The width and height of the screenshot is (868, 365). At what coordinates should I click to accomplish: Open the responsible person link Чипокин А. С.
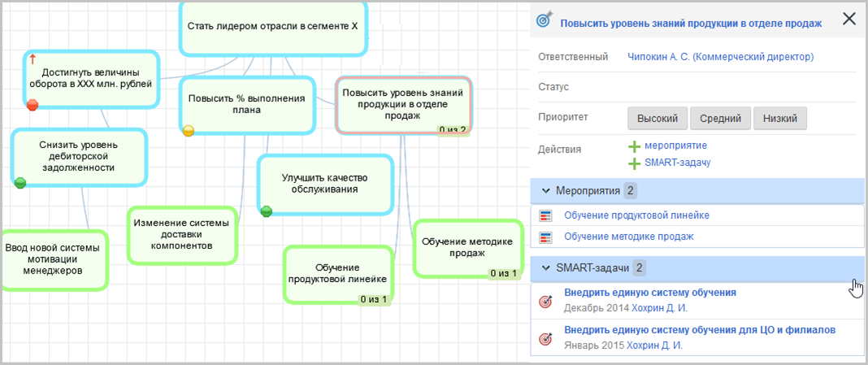pos(721,56)
